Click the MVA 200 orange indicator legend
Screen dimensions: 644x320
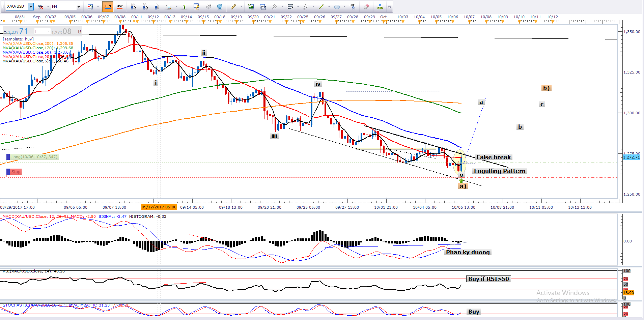pyautogui.click(x=38, y=43)
